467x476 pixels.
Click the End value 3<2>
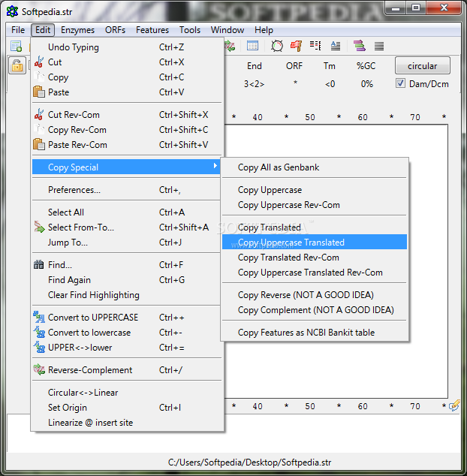[255, 84]
